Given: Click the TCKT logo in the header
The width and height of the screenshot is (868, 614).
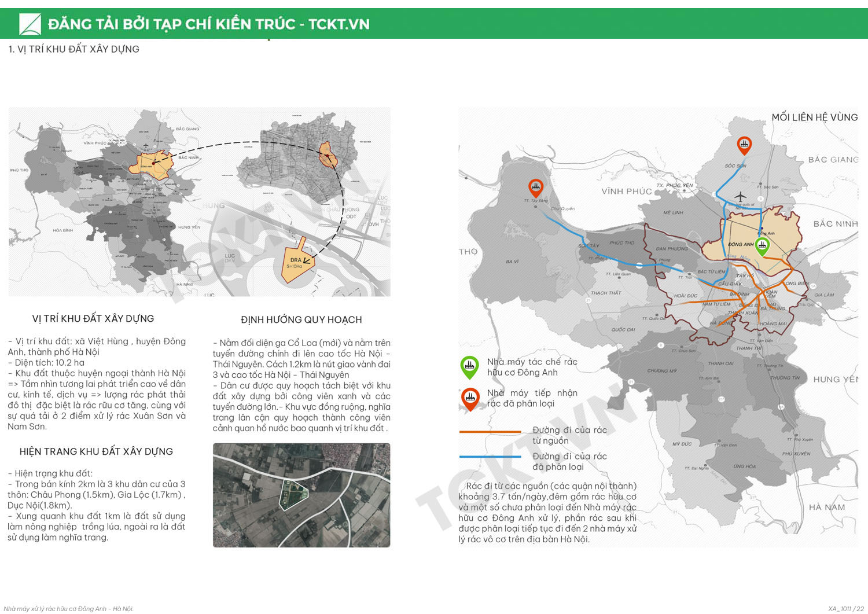Looking at the screenshot, I should (30, 24).
